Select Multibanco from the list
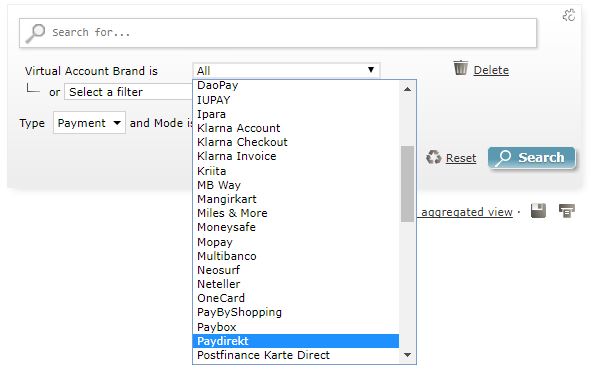Screen dimensions: 592x381 click(296, 256)
